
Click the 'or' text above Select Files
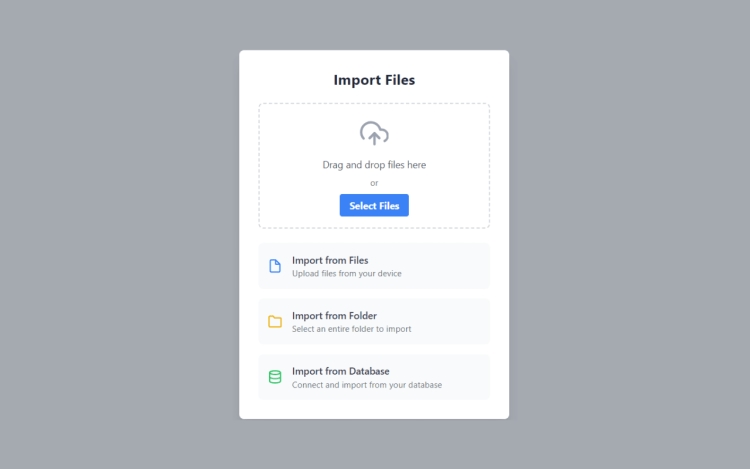point(374,183)
